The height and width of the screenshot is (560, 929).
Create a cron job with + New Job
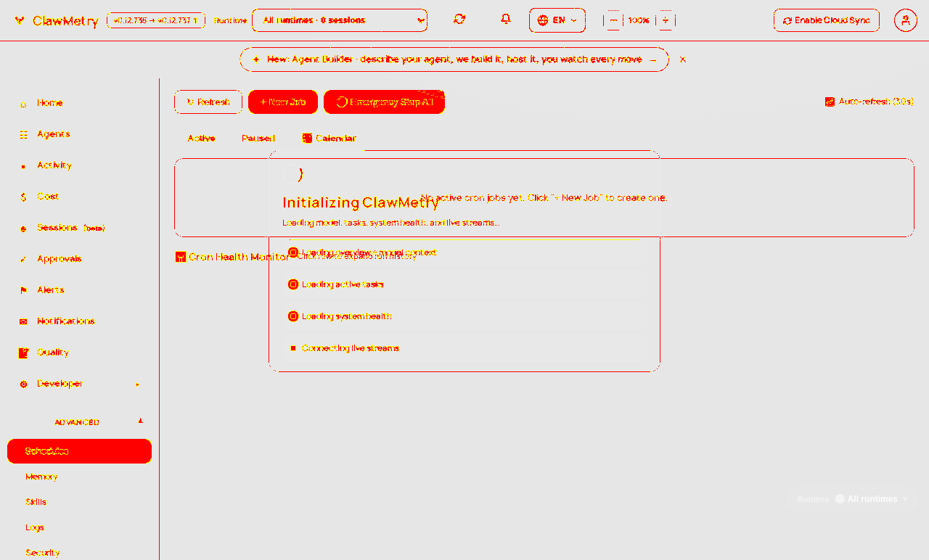click(x=283, y=102)
